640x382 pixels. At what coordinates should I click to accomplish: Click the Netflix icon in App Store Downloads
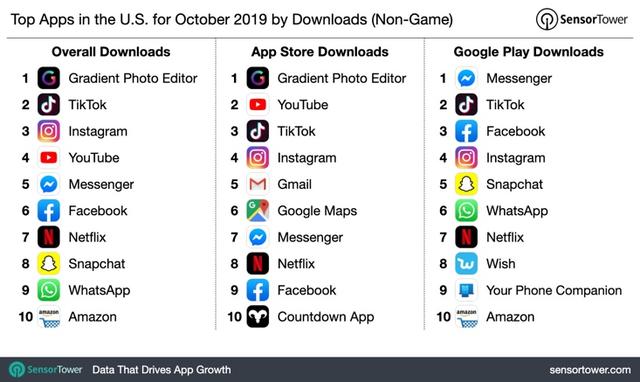pos(258,264)
